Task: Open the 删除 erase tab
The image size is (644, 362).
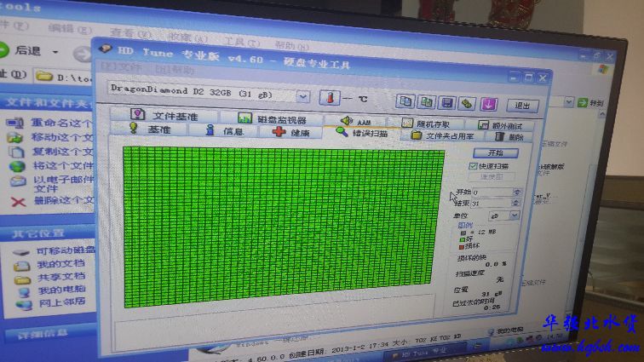Action: point(509,137)
